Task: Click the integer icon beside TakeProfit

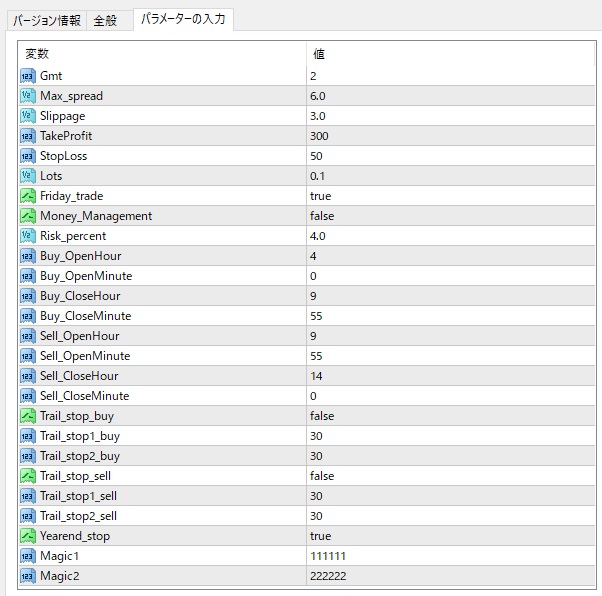Action: pyautogui.click(x=28, y=136)
